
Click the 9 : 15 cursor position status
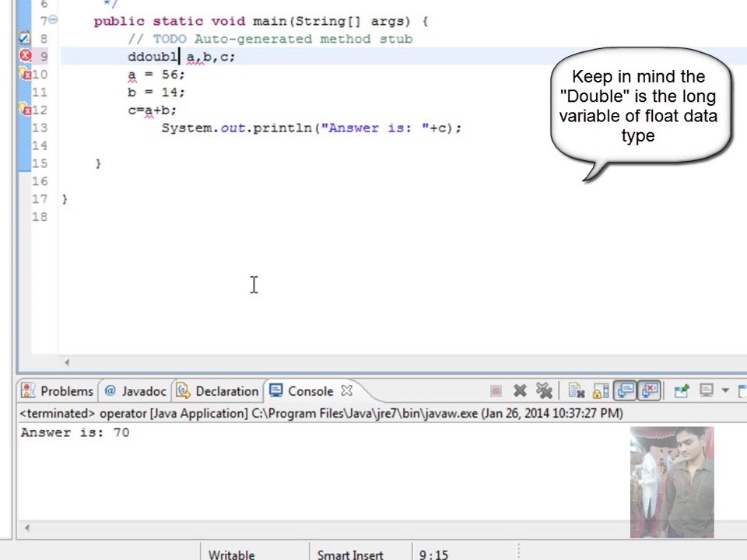(x=433, y=555)
